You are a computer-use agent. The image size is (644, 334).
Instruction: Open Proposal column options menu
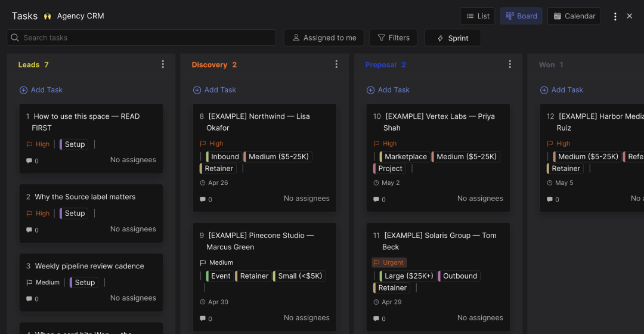click(x=510, y=64)
